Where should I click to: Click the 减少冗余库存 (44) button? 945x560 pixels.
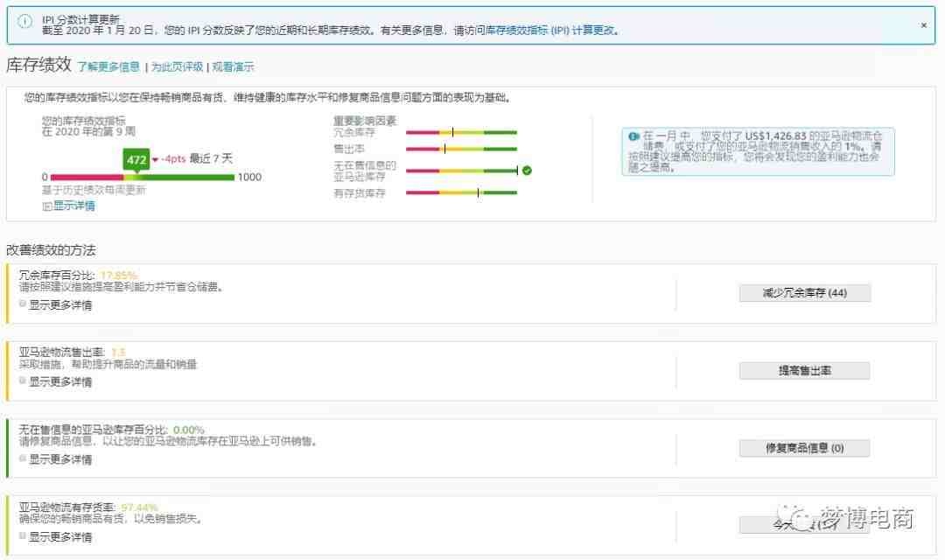[805, 293]
